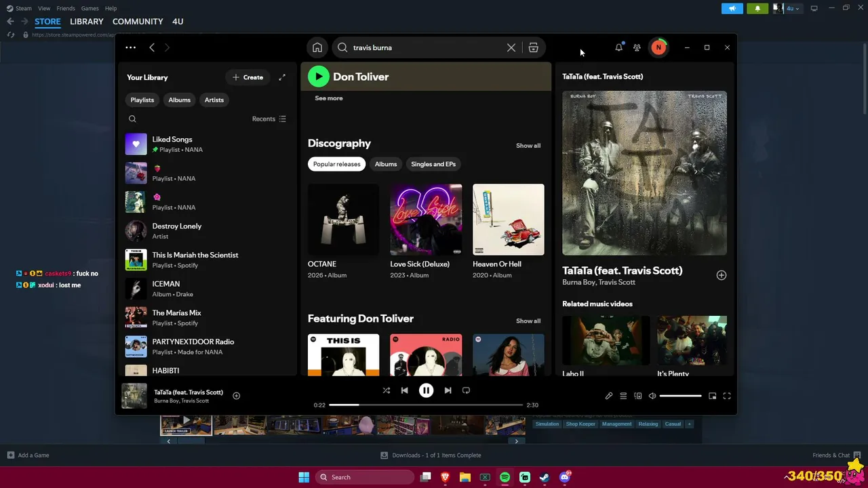Go back in Spotify navigation
The width and height of the screenshot is (868, 488).
point(152,47)
